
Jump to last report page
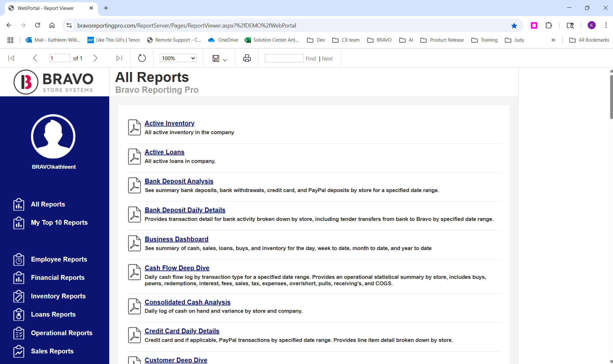coord(119,58)
